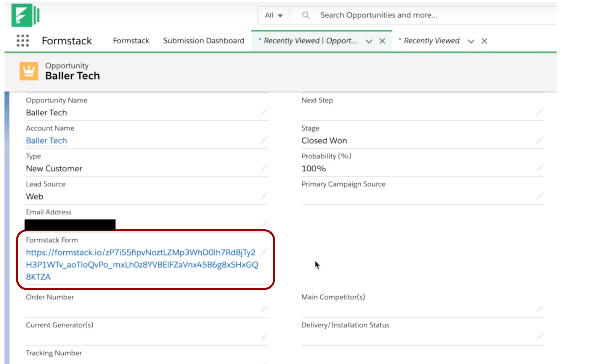
Task: Edit Lead Source via pencil icon
Action: 264,196
